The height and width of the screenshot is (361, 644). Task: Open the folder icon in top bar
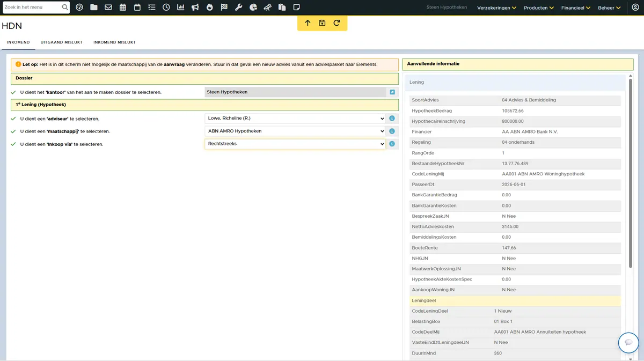coord(94,8)
